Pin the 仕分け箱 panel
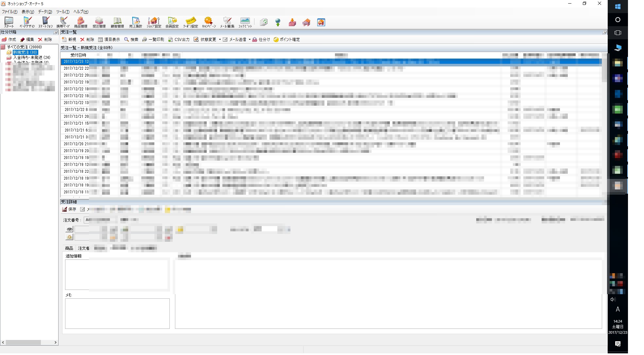 56,32
